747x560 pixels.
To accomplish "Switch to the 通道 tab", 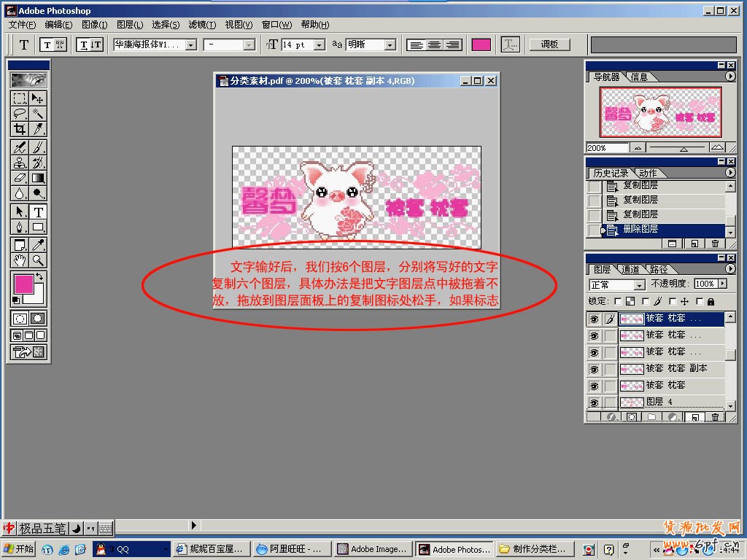I will pos(630,270).
